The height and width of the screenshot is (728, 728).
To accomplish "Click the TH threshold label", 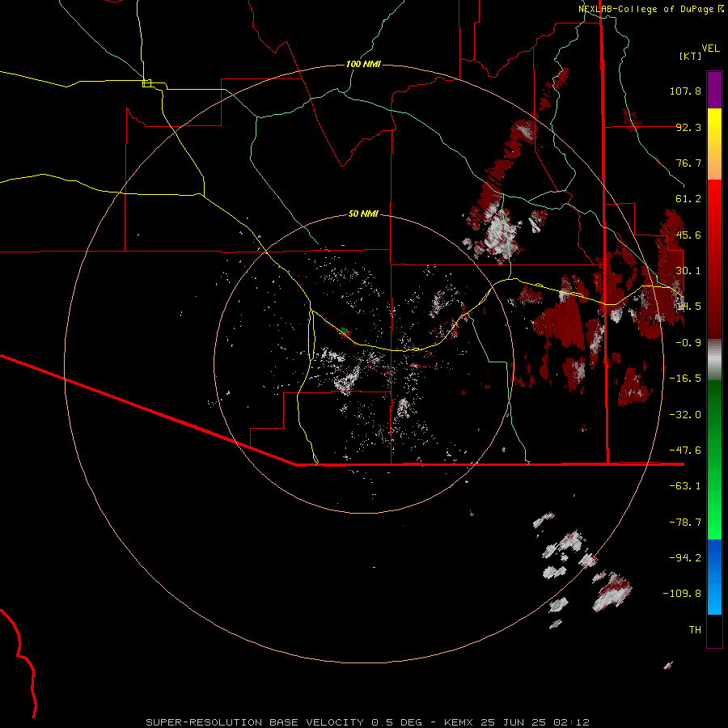I will (695, 630).
